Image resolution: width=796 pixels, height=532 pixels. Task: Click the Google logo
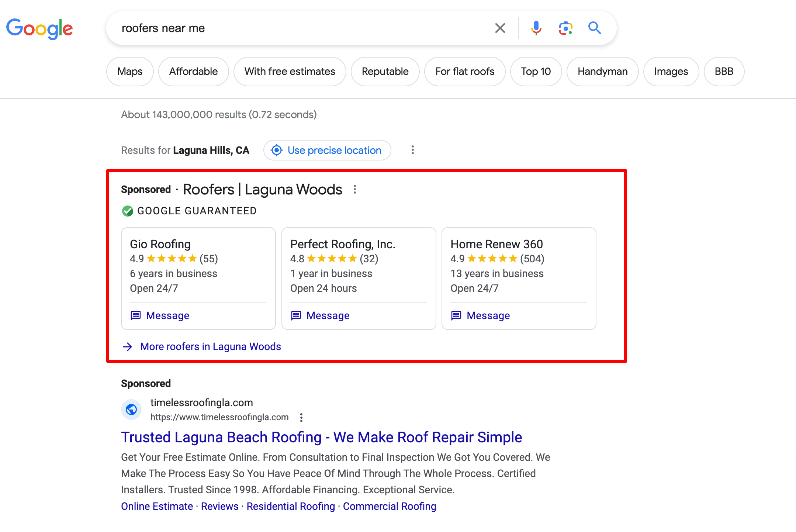click(39, 28)
